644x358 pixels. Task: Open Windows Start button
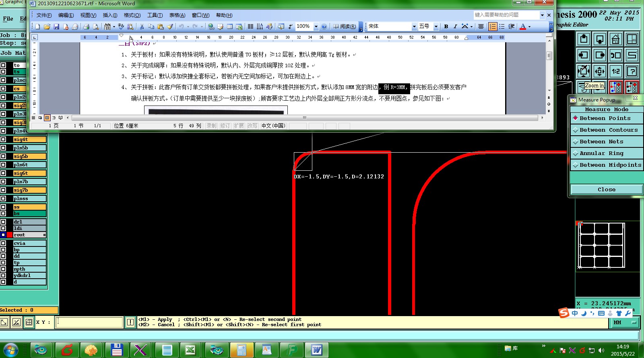click(x=10, y=350)
